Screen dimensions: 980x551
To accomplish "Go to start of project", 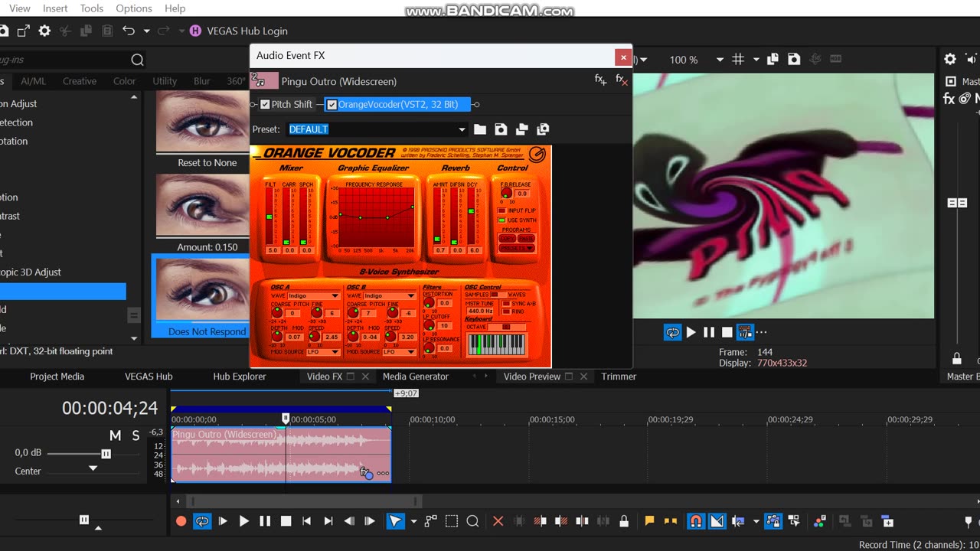I will pyautogui.click(x=307, y=521).
